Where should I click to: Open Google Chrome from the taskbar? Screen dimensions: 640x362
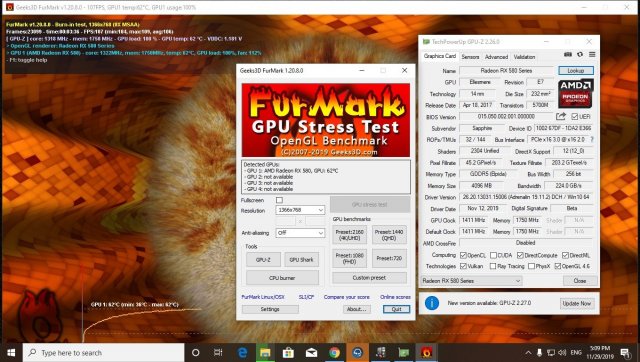334,353
